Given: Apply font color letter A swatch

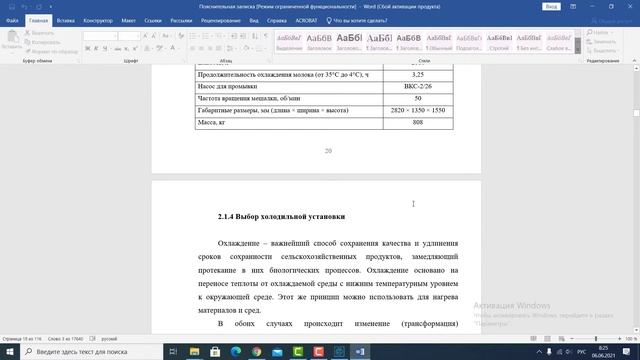Looking at the screenshot, I should (x=173, y=49).
